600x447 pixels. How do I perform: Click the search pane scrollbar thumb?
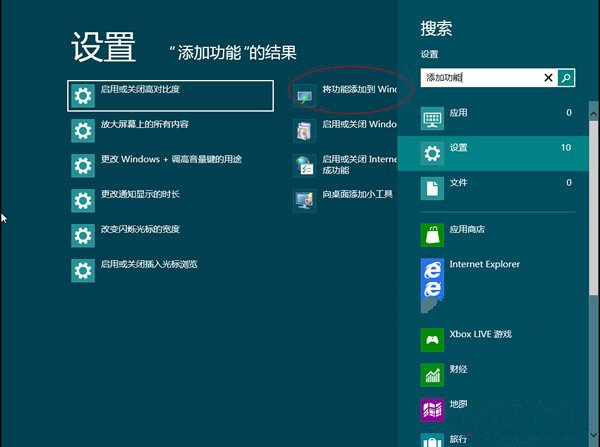(x=593, y=208)
